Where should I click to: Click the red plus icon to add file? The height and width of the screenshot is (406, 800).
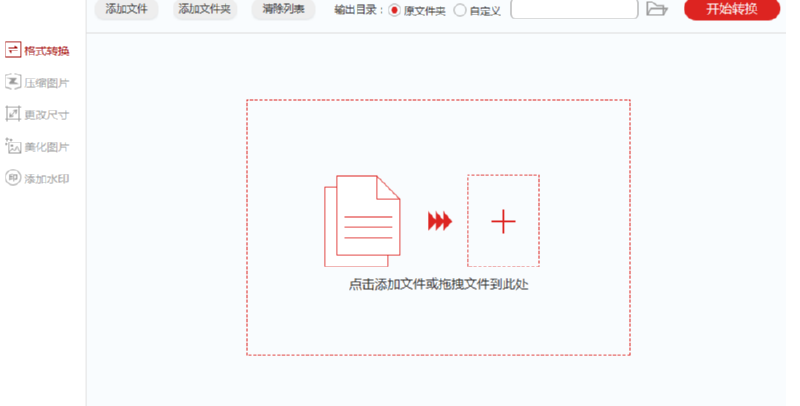(x=503, y=221)
